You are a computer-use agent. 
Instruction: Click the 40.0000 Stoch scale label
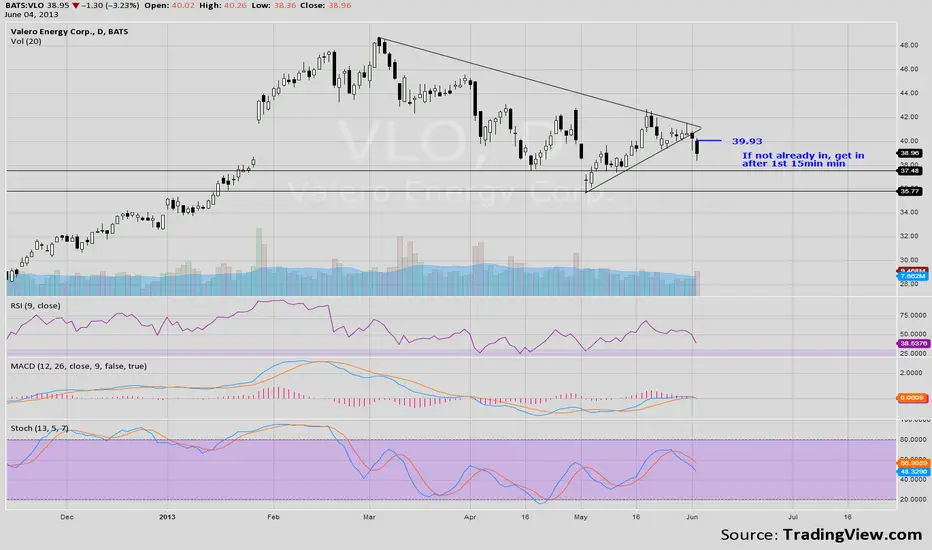point(912,480)
